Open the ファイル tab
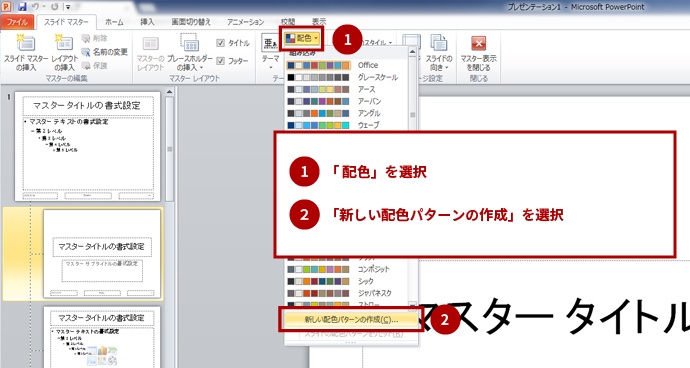This screenshot has width=690, height=368. coord(17,22)
